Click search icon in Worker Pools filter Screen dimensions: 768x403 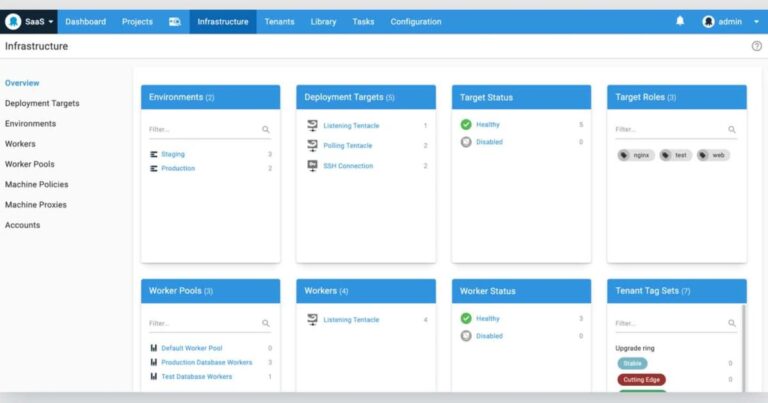tap(265, 323)
